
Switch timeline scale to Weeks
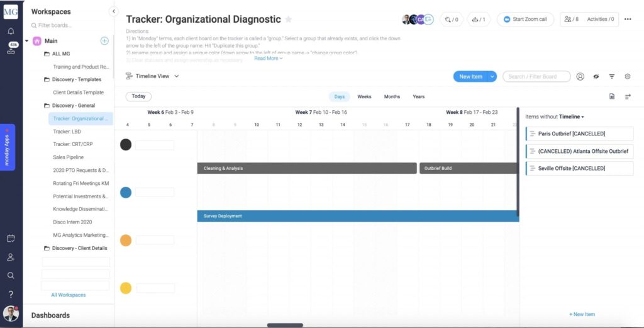pos(364,97)
